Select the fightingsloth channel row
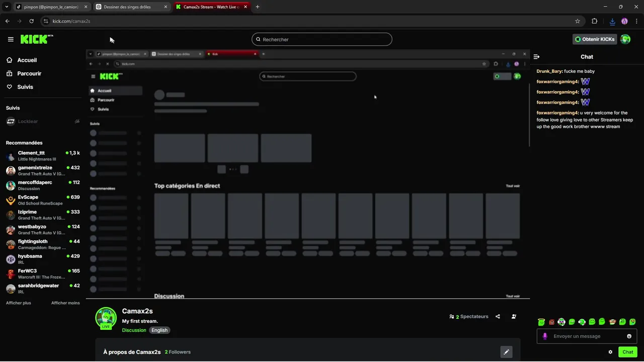The height and width of the screenshot is (362, 644). pyautogui.click(x=43, y=244)
